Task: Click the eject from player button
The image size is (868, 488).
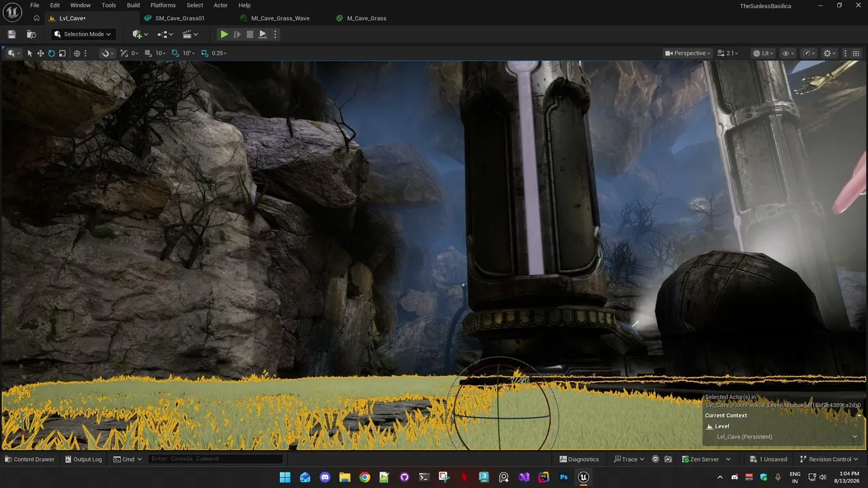Action: pos(262,35)
